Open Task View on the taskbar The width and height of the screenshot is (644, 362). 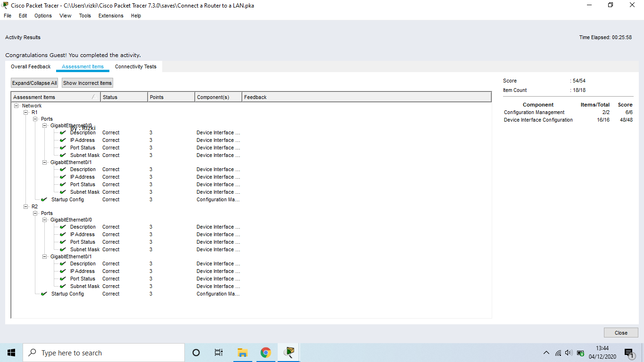219,353
